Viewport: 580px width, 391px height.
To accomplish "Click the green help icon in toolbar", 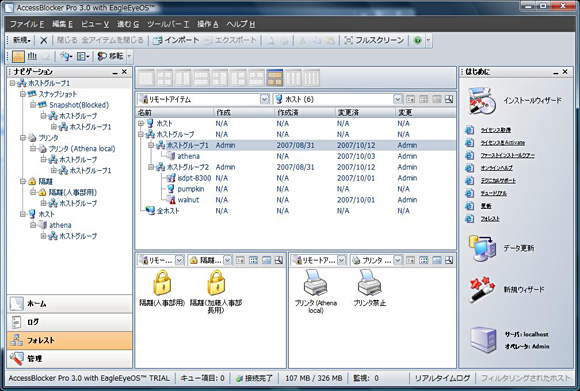I will point(418,40).
